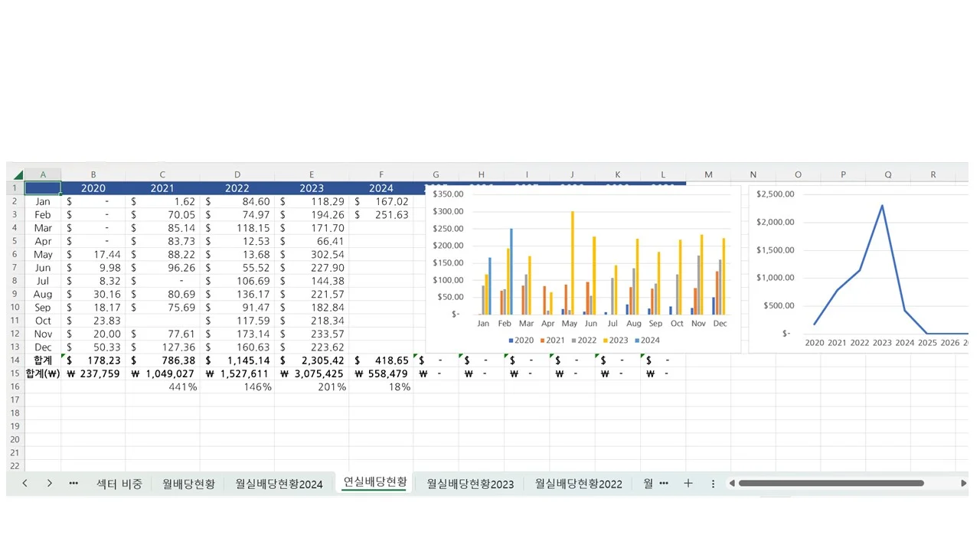Select the May row label cell
The image size is (980, 551).
[x=43, y=254]
